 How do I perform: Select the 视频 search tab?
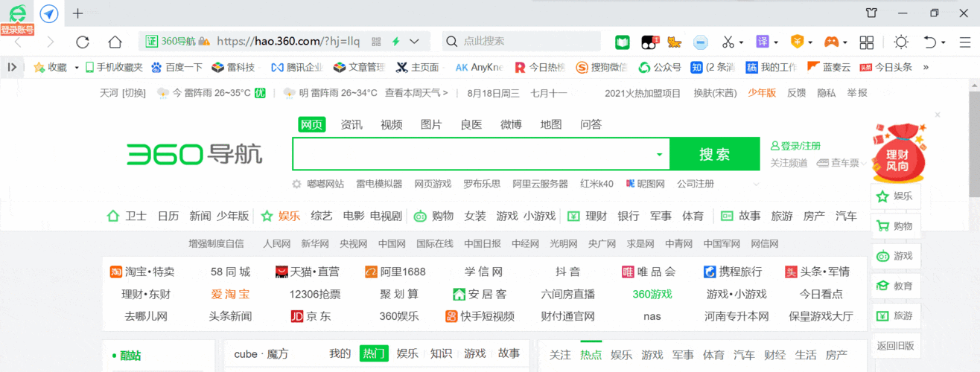pyautogui.click(x=391, y=124)
